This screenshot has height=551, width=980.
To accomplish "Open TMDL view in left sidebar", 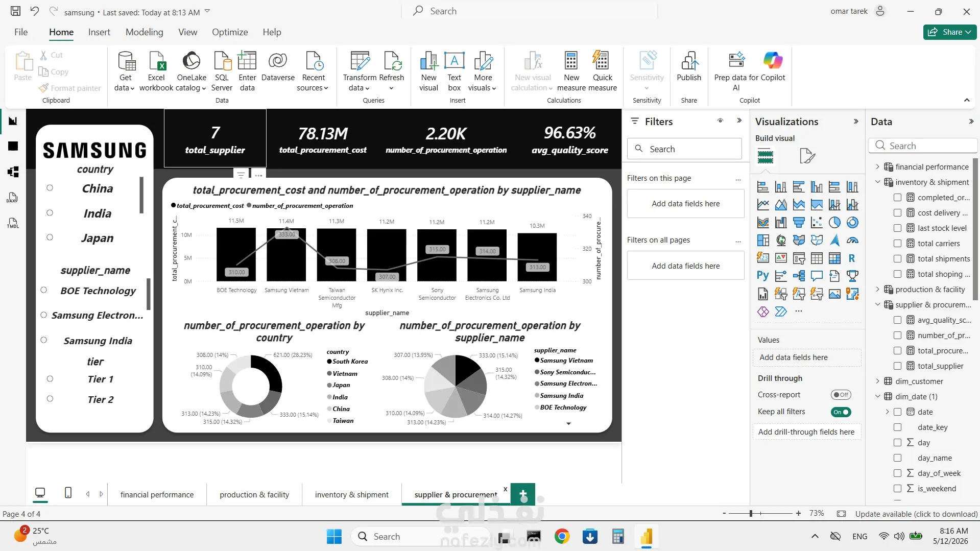I will [13, 223].
